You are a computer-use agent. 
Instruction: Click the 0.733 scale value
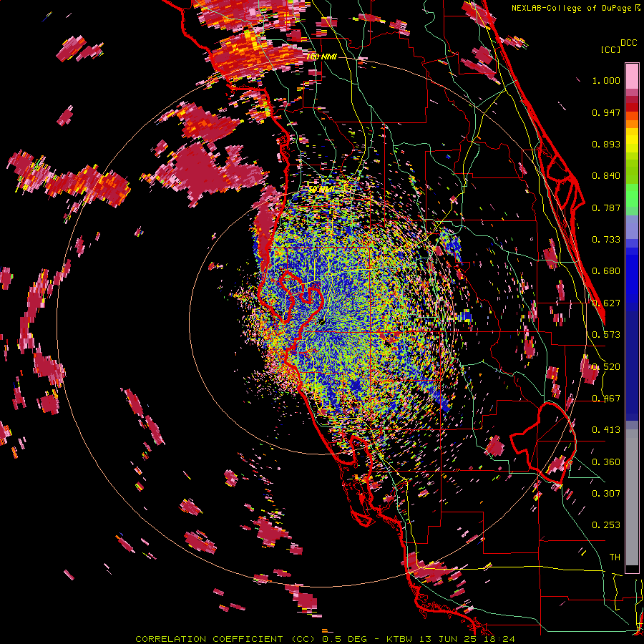[606, 240]
